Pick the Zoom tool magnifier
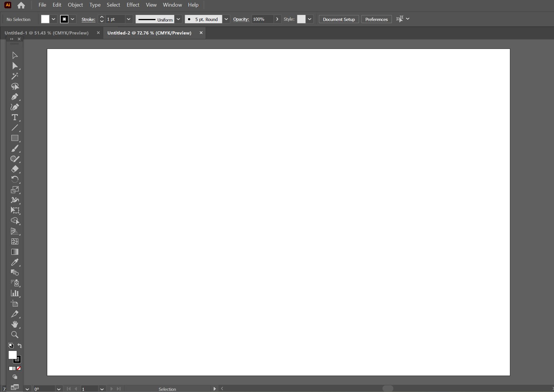Image resolution: width=554 pixels, height=392 pixels. (15, 335)
